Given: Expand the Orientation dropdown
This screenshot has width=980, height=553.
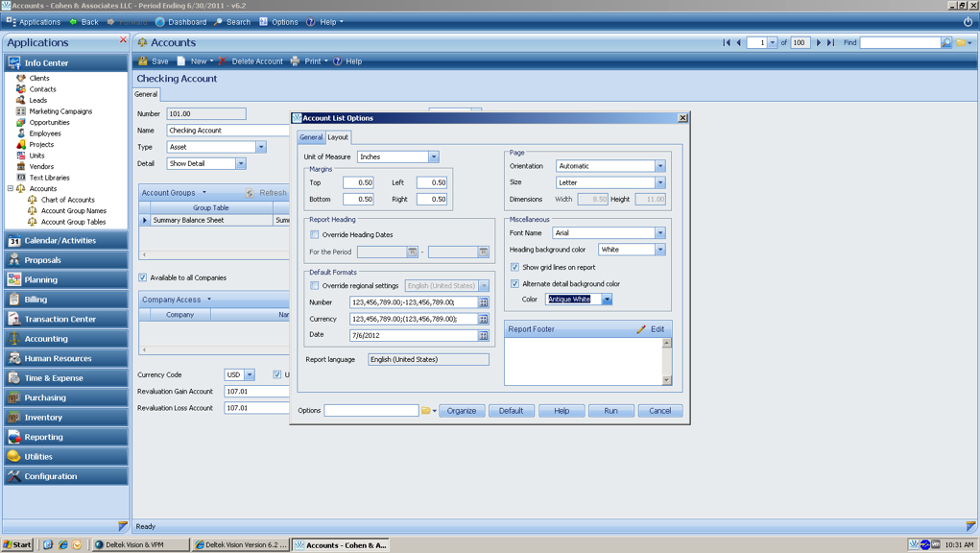Looking at the screenshot, I should tap(659, 166).
